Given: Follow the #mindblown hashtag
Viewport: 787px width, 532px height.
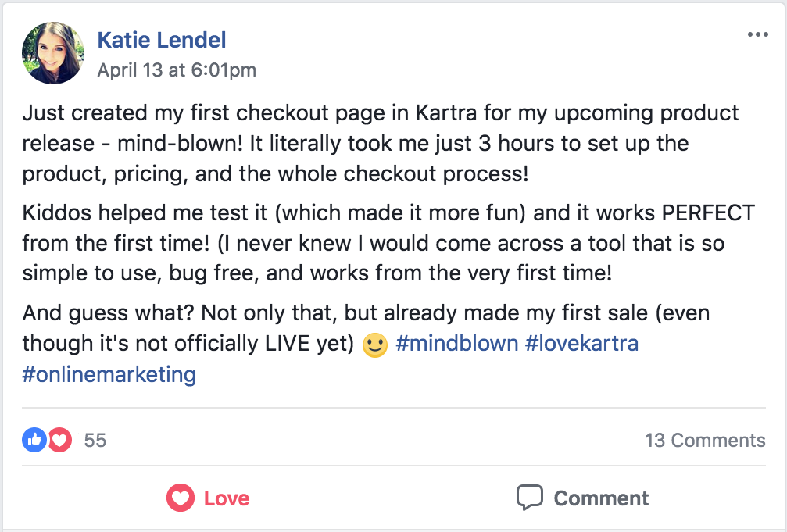Looking at the screenshot, I should point(456,344).
